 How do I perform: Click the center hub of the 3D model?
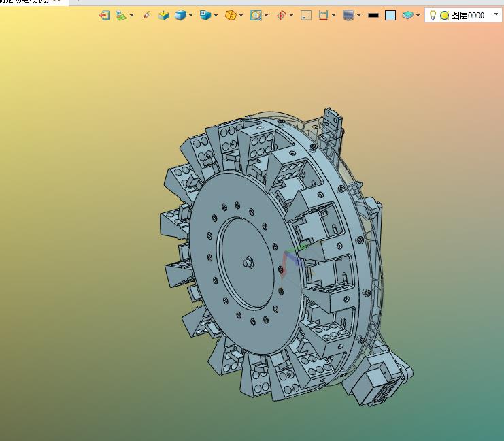tap(248, 263)
